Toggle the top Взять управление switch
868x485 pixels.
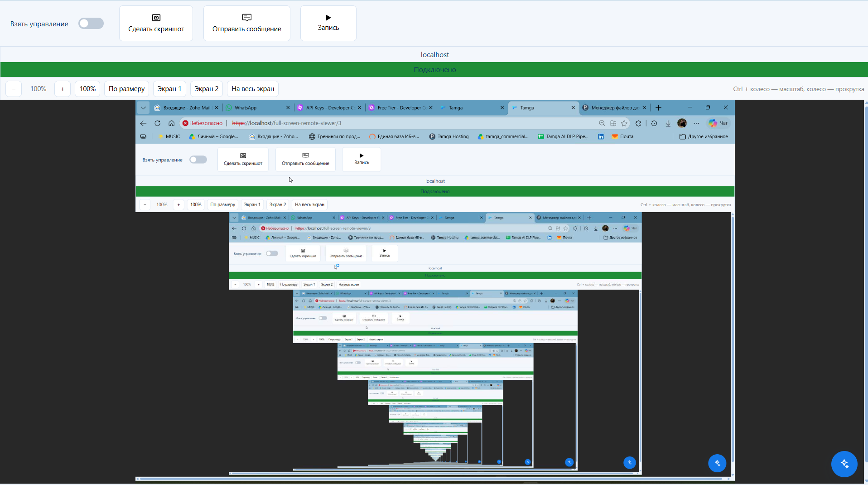click(91, 24)
